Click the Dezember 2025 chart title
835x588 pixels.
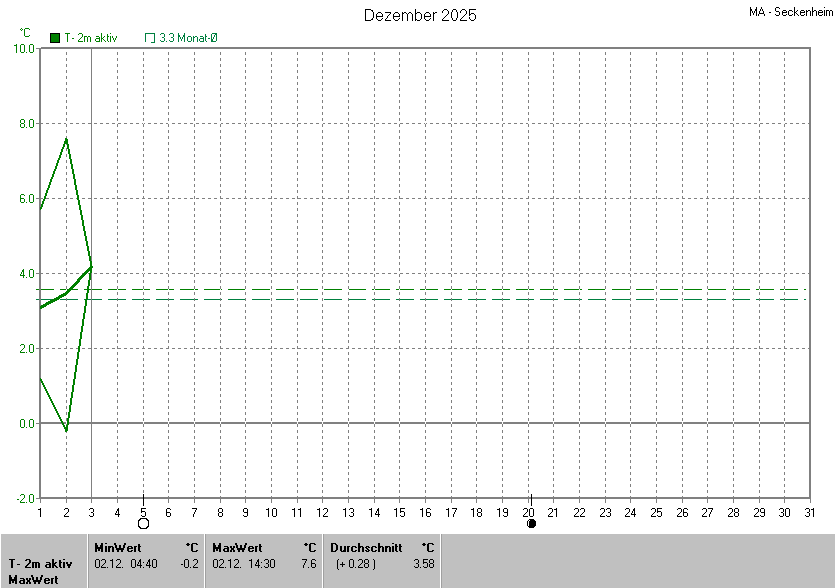click(420, 15)
